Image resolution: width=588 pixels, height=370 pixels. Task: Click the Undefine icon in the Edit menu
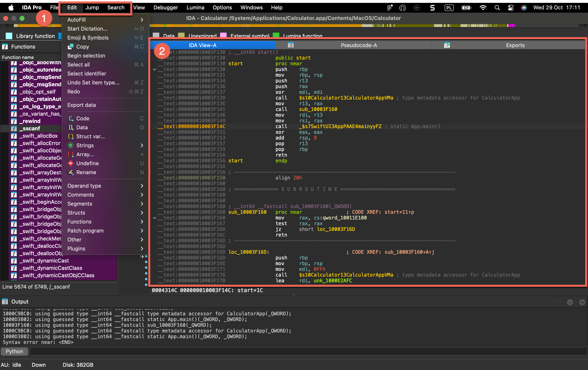(x=71, y=163)
